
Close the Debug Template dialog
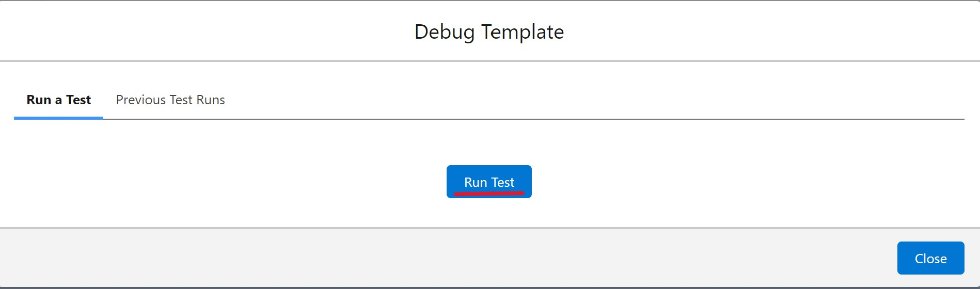click(930, 258)
